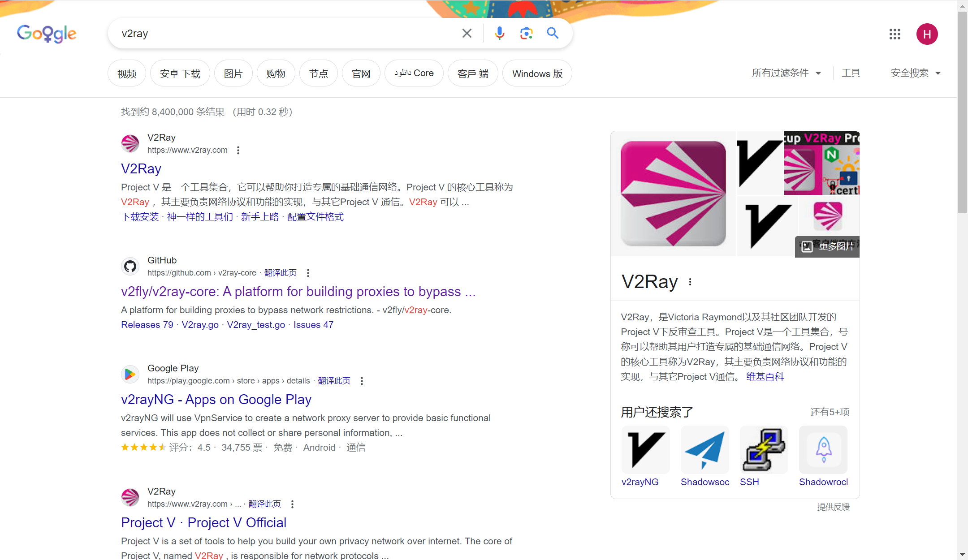Open the V2ray_test.go sitelink

(x=256, y=325)
